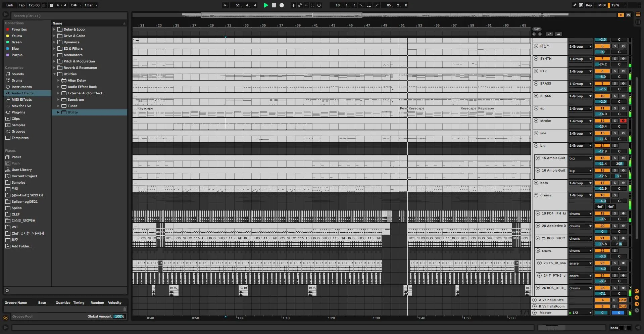The height and width of the screenshot is (334, 644).
Task: Show the In/Out section with I-O button
Action: coord(637,291)
